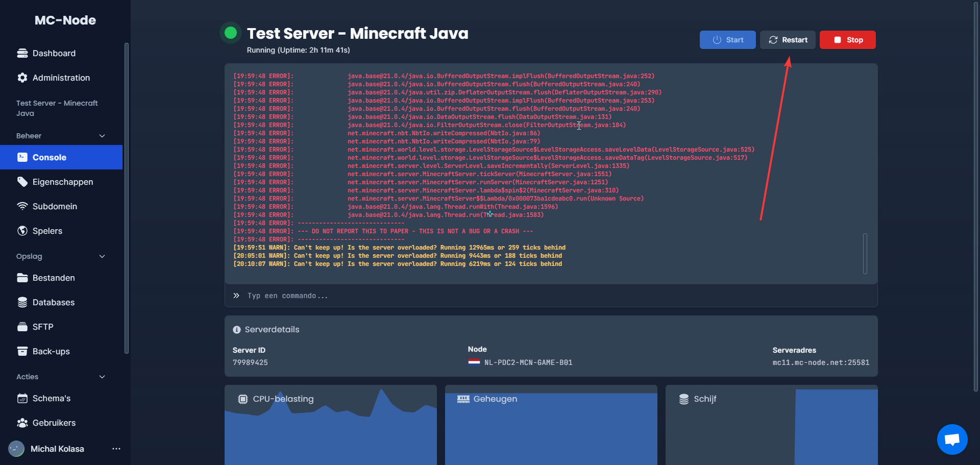This screenshot has width=980, height=465.
Task: Open the Schema's page
Action: pos(61,398)
